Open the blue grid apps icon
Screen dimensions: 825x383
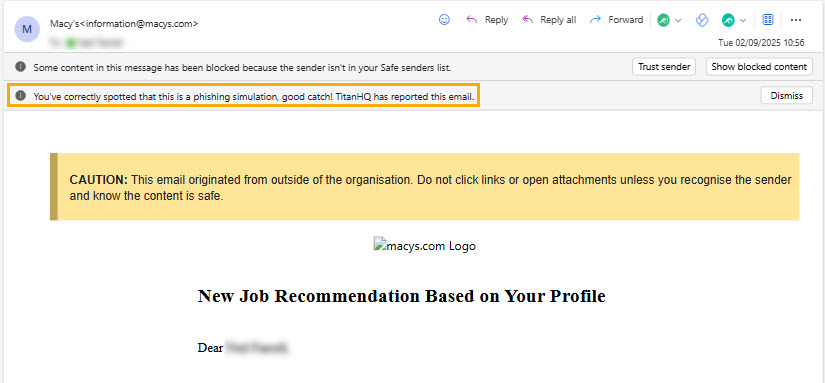pos(768,20)
